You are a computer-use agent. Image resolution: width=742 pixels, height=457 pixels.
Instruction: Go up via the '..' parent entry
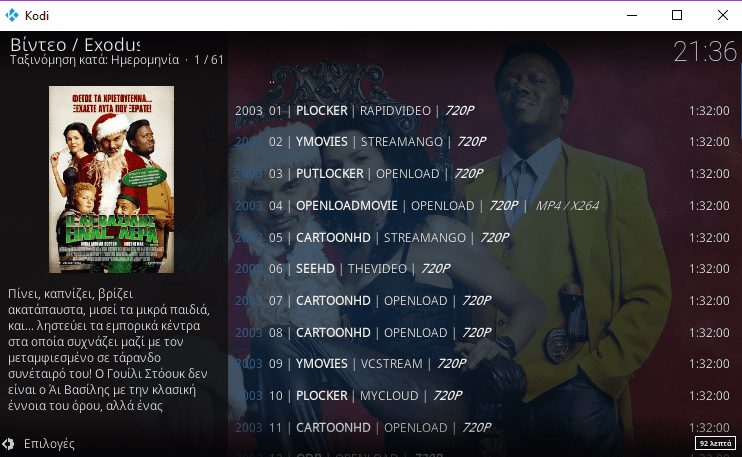(483, 80)
